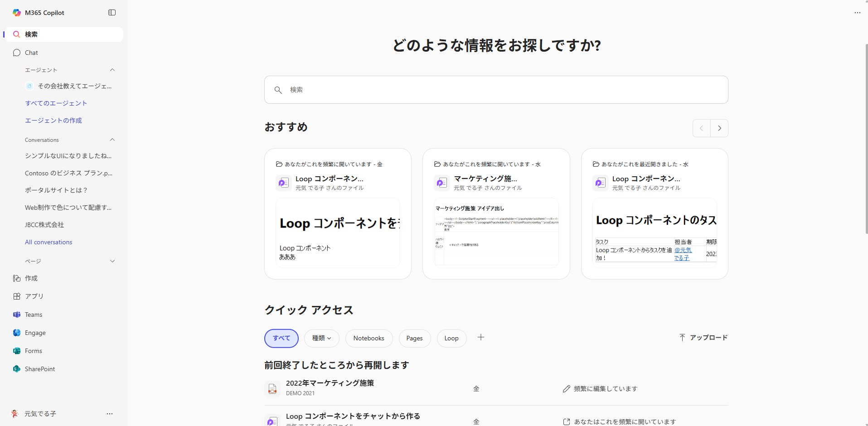This screenshot has height=426, width=868.
Task: Click the 元気でる子 profile avatar
Action: point(15,414)
